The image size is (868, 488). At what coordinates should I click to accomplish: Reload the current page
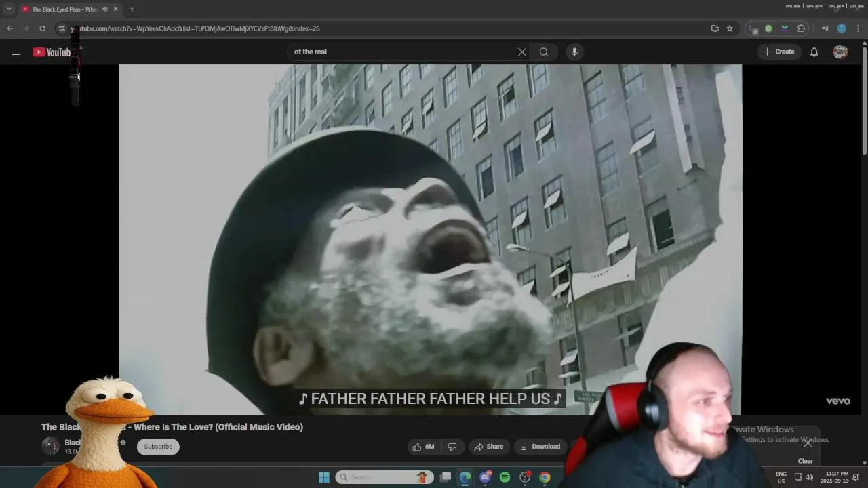pos(42,28)
